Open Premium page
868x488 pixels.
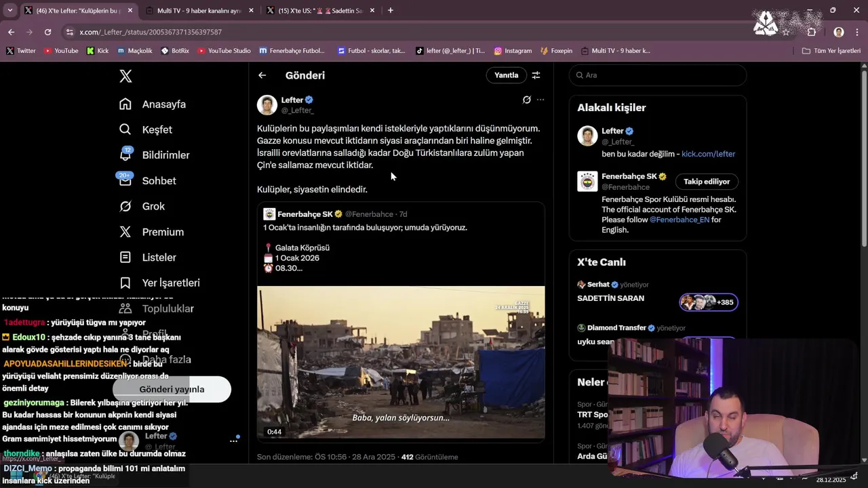(151, 232)
